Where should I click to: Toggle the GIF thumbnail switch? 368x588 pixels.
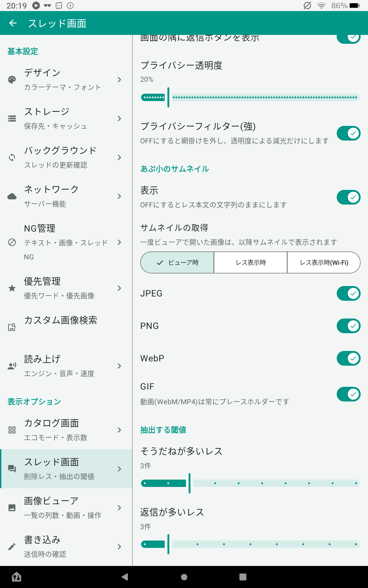[348, 394]
